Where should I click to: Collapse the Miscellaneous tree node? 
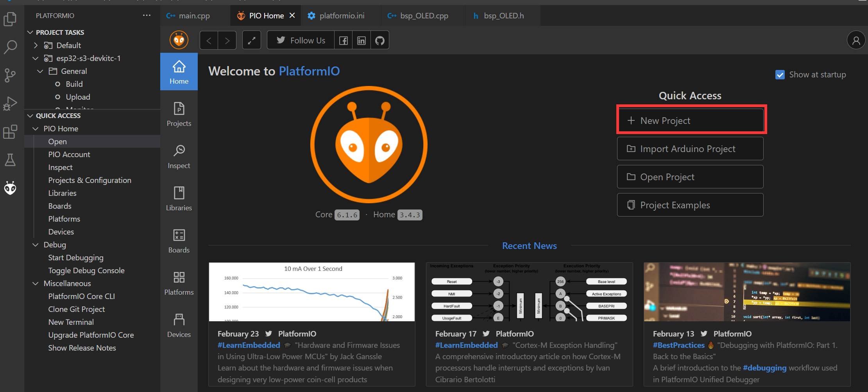[x=36, y=283]
